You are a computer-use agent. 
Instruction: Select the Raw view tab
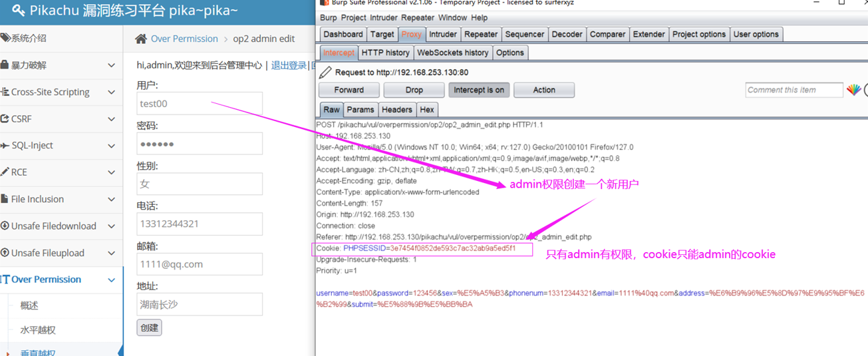point(331,110)
